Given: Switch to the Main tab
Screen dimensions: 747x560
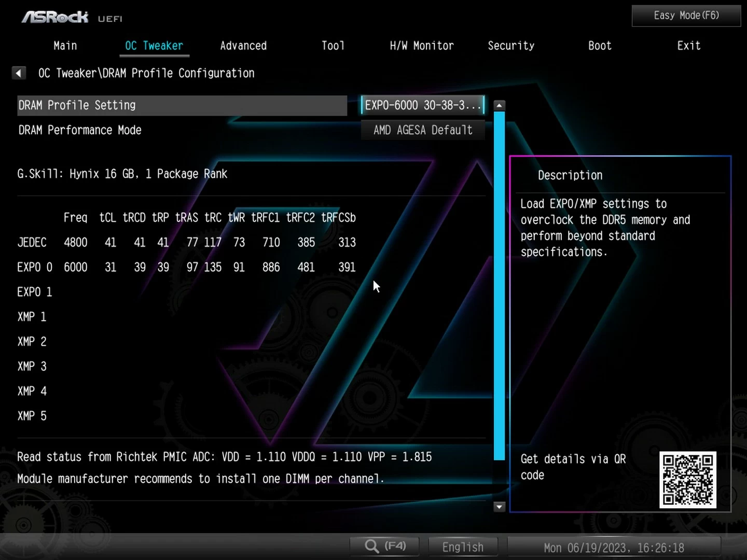Looking at the screenshot, I should pyautogui.click(x=65, y=46).
